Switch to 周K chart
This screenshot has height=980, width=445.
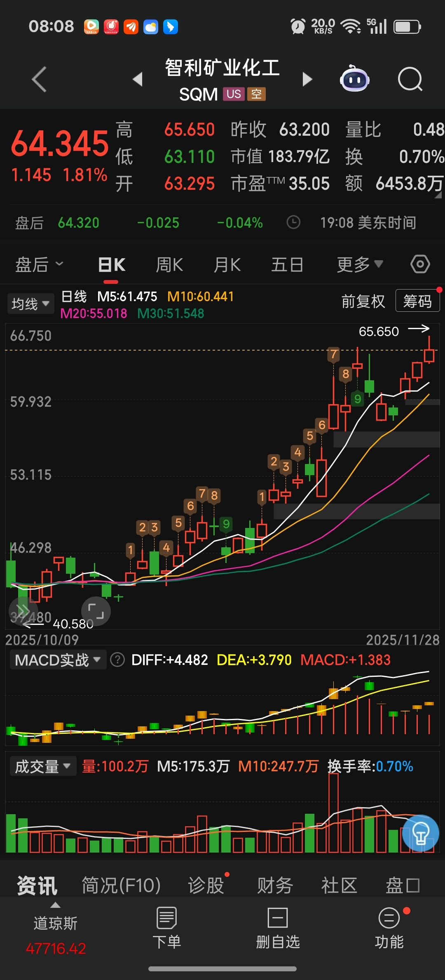pyautogui.click(x=169, y=265)
